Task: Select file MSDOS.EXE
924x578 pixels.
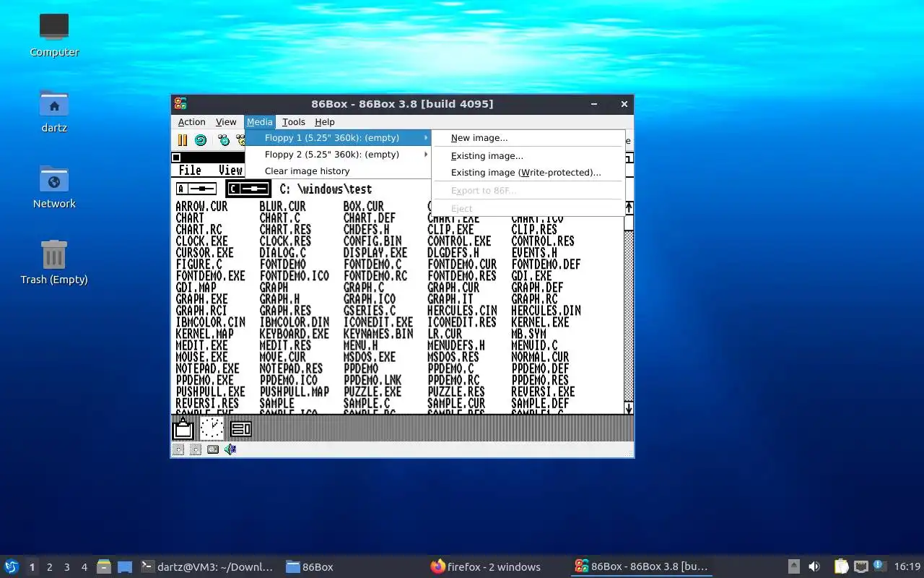Action: point(370,357)
